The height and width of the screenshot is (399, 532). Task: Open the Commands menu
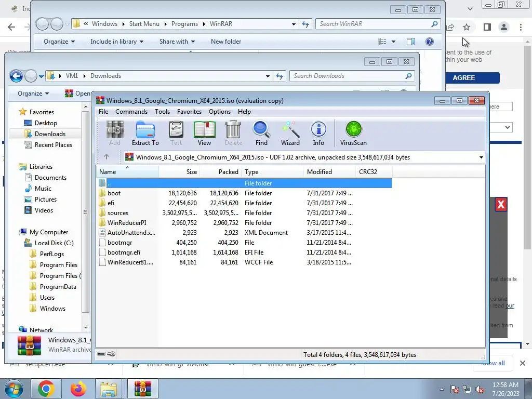[x=131, y=112]
